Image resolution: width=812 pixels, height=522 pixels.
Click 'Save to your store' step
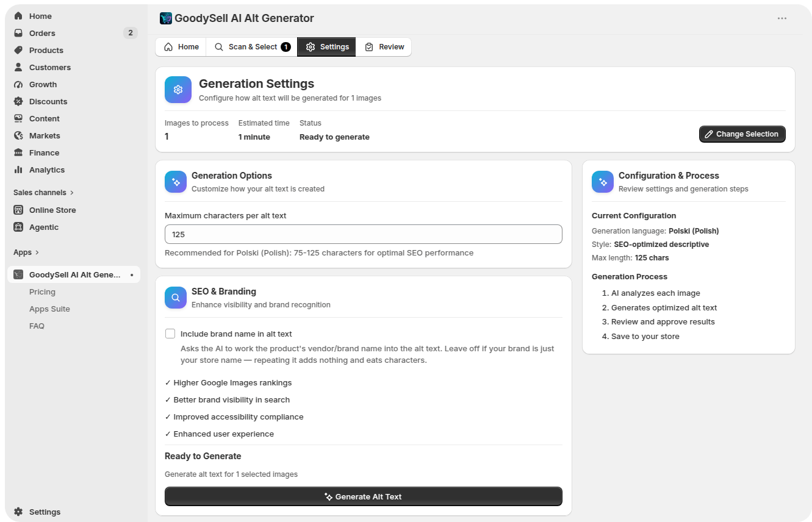[x=645, y=337]
